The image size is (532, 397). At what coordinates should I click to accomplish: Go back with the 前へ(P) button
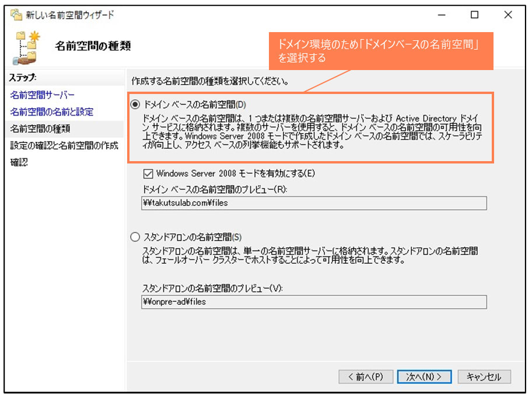click(x=366, y=377)
